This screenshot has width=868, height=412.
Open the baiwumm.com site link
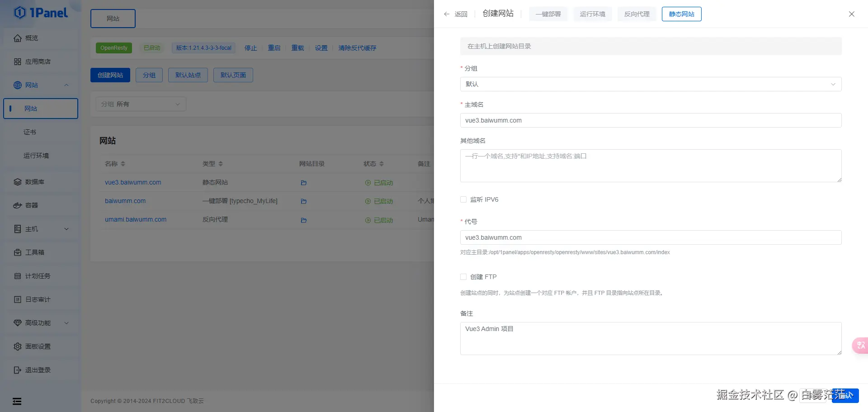(x=125, y=201)
